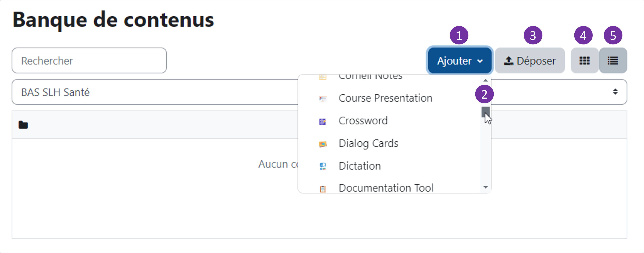Open the Ajouter dropdown button

459,61
